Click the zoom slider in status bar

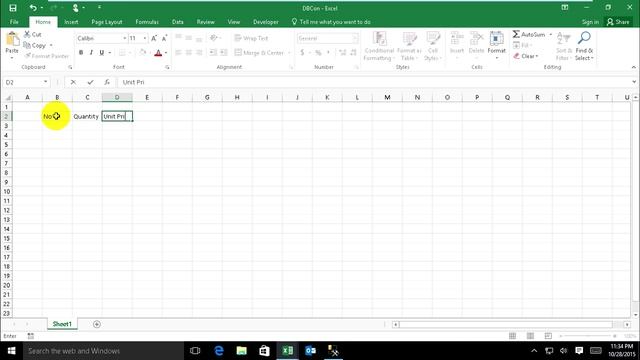click(x=588, y=336)
